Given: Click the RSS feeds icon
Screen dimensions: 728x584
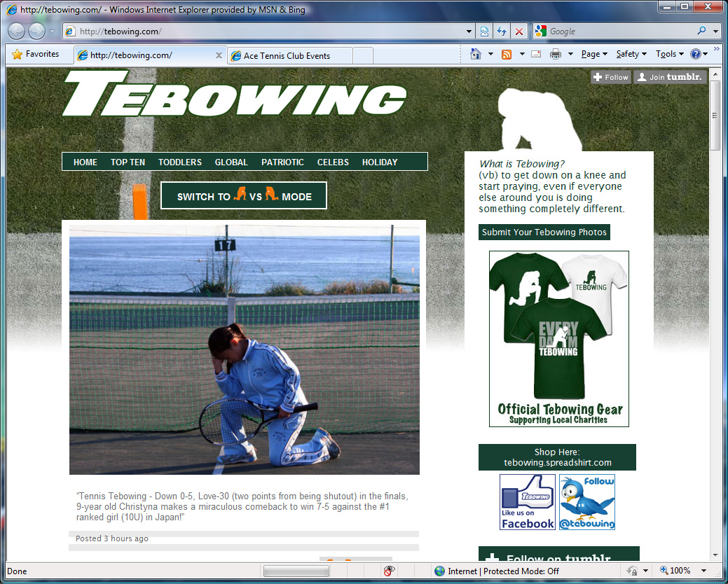Looking at the screenshot, I should coord(506,54).
